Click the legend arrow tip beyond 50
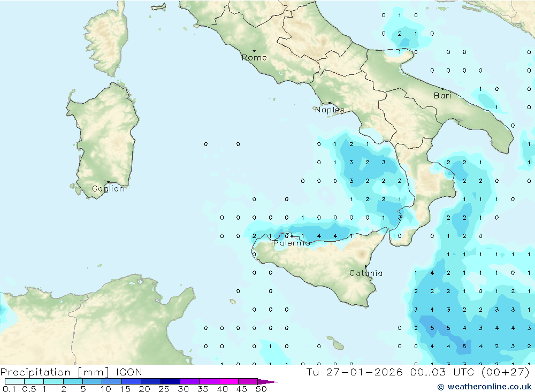This screenshot has height=392, width=535. click(267, 381)
